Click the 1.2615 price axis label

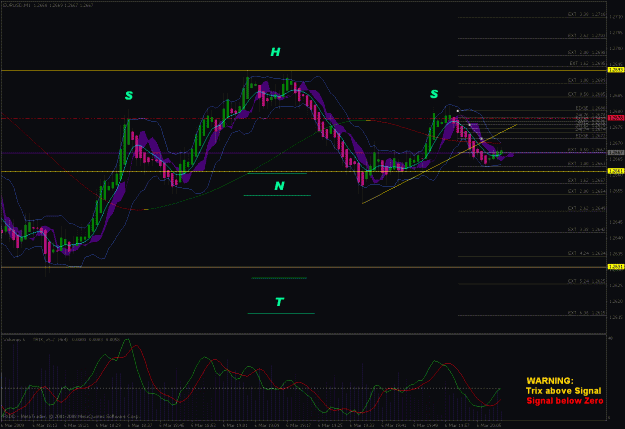[616, 317]
